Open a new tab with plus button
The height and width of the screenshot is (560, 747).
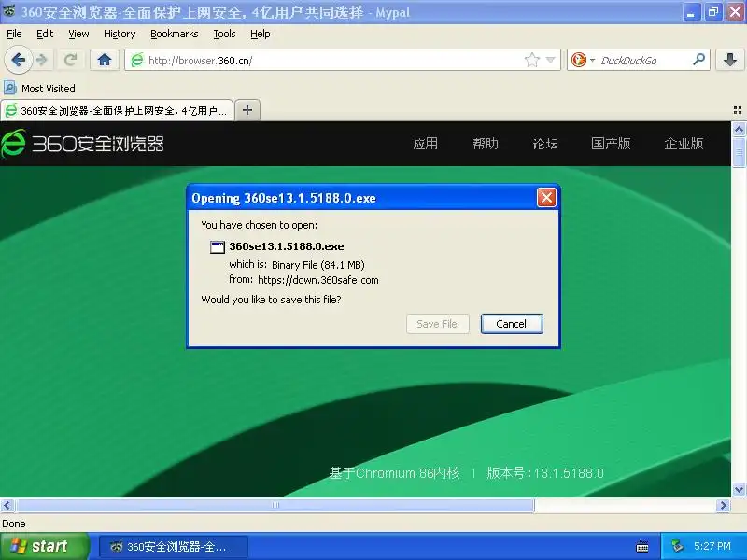(x=247, y=110)
